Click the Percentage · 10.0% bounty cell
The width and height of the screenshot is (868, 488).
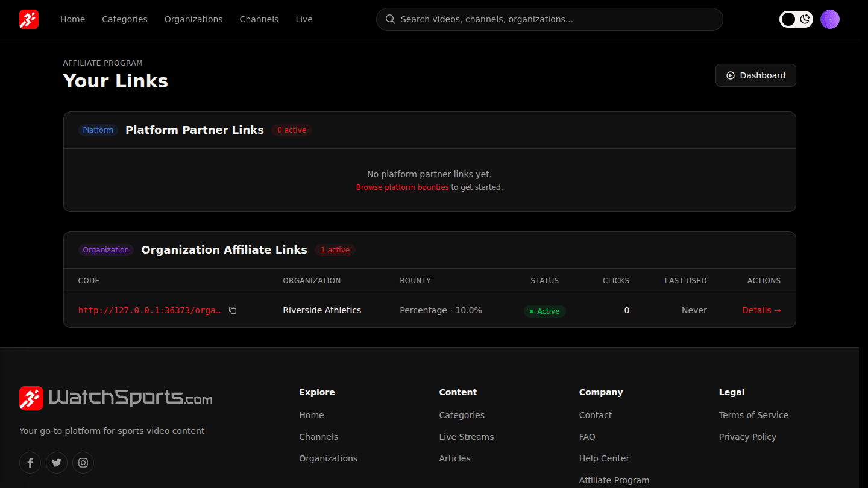point(441,310)
